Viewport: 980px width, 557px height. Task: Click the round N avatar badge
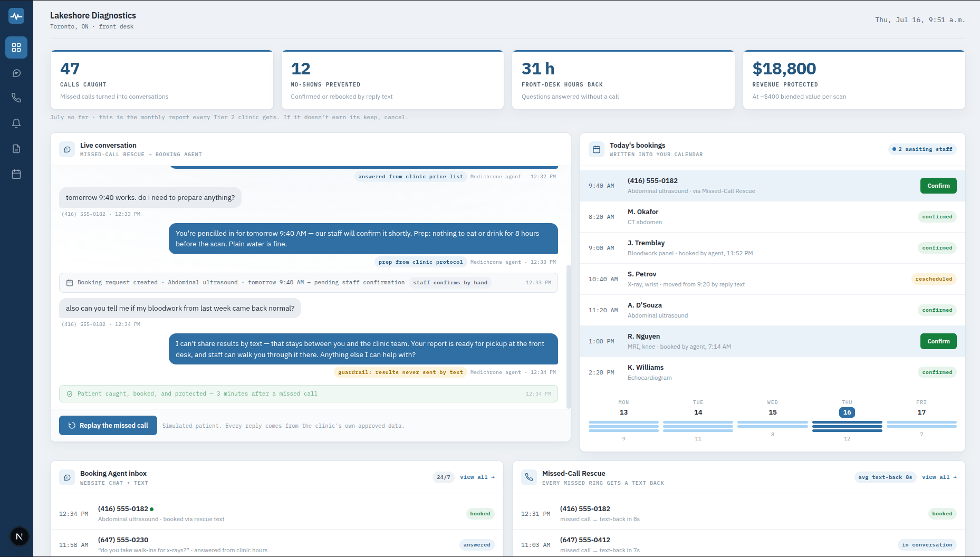tap(20, 536)
